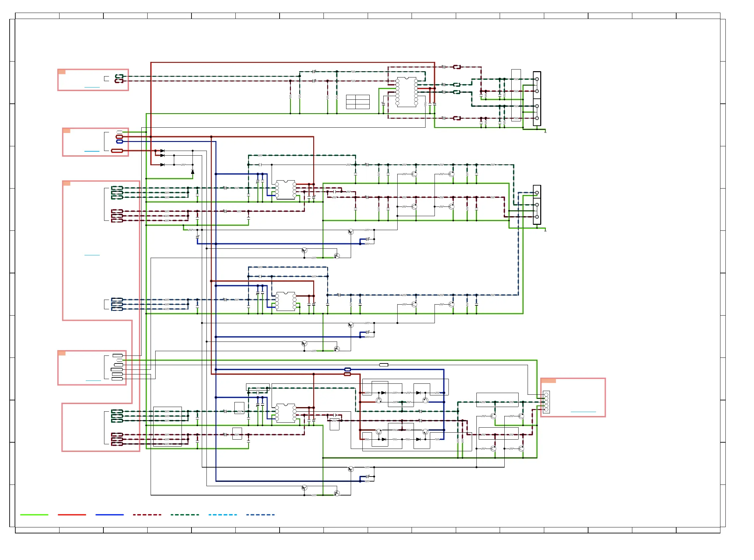Image resolution: width=754 pixels, height=560 pixels.
Task: Click the solid blue legend line
Action: [109, 515]
